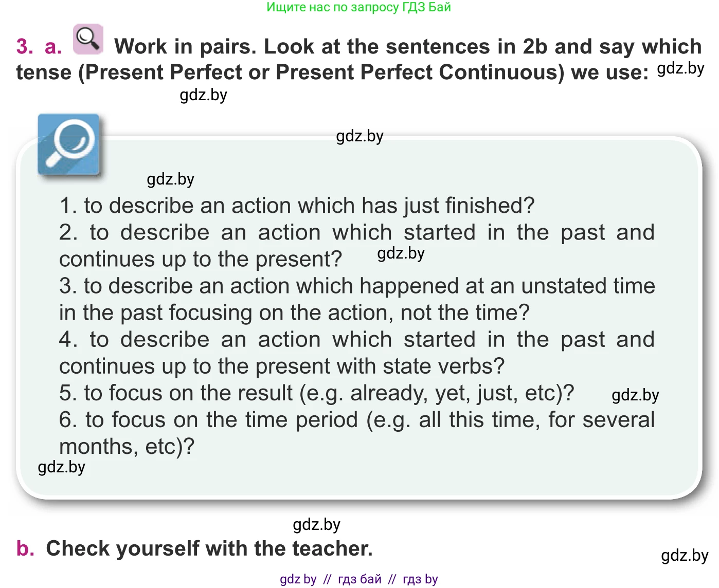Click gdz.by watermark beside "up to the present?"
The image size is (719, 588).
(x=401, y=253)
